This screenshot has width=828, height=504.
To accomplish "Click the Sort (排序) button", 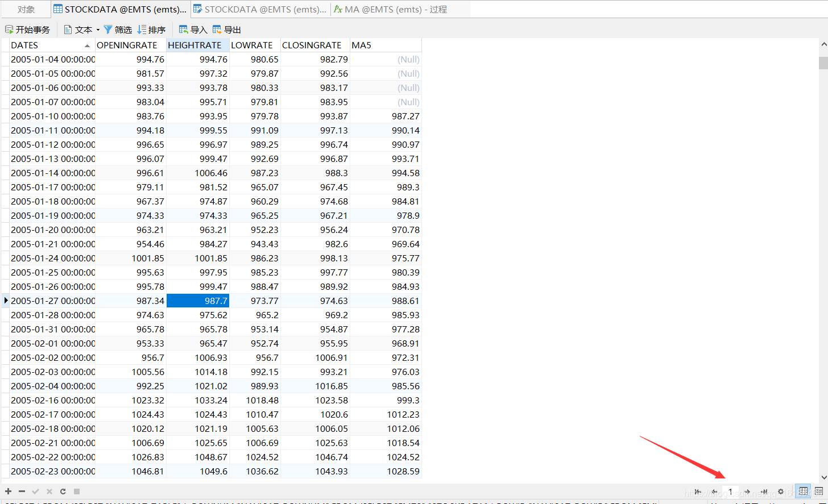I will tap(152, 30).
